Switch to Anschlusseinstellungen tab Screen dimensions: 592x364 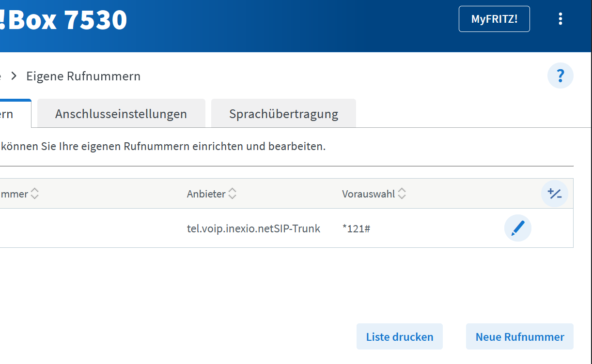121,114
